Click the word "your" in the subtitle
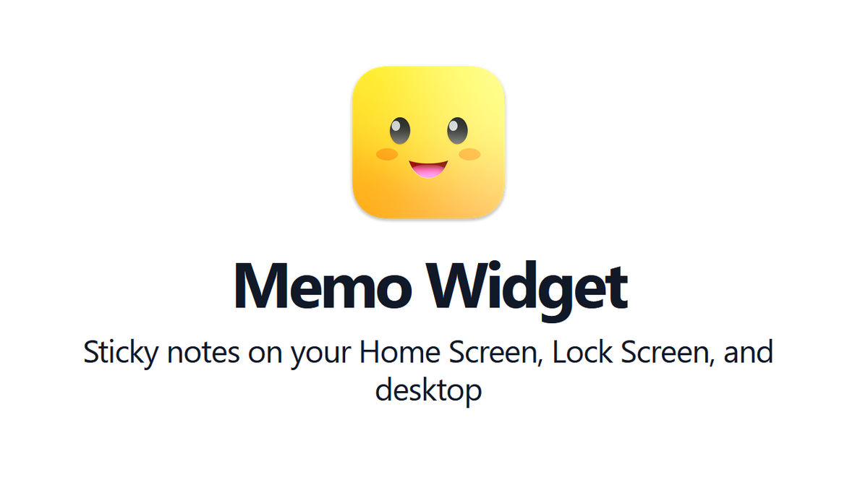 (x=320, y=356)
